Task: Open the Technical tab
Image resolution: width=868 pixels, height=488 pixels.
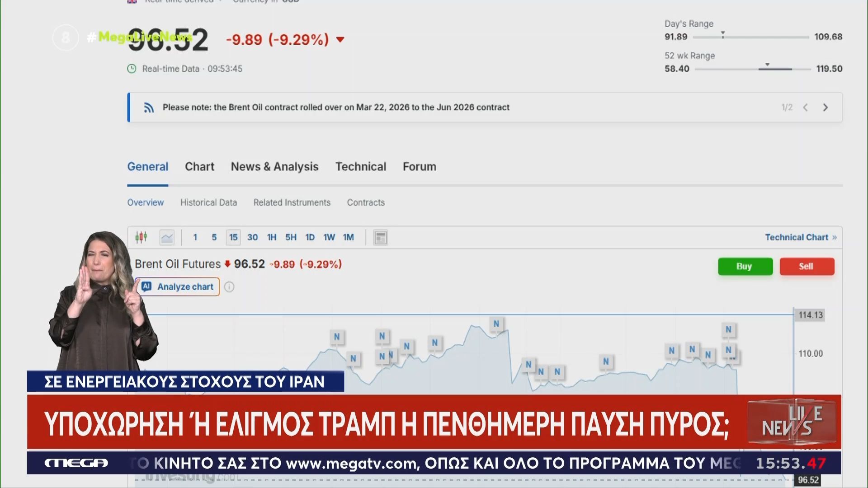Action: tap(361, 167)
